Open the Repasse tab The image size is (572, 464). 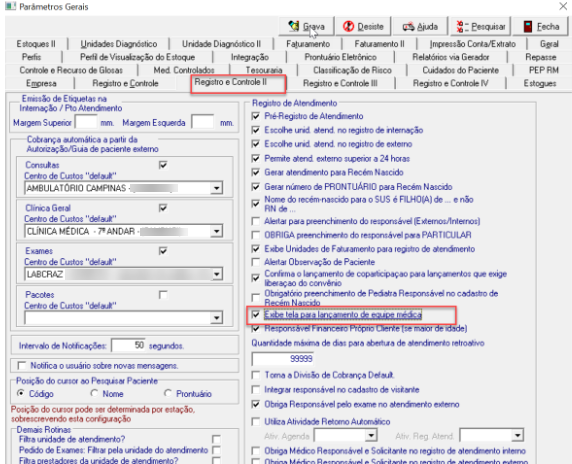point(541,57)
